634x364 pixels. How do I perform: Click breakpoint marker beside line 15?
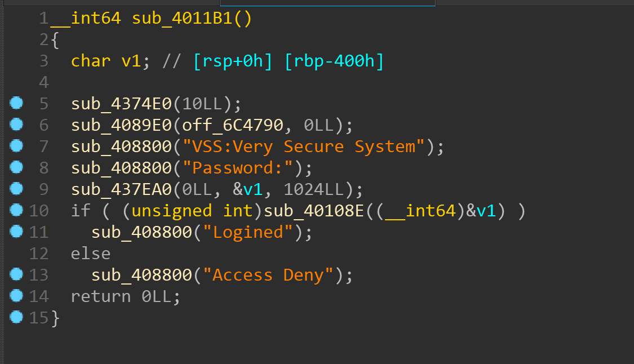click(x=16, y=317)
